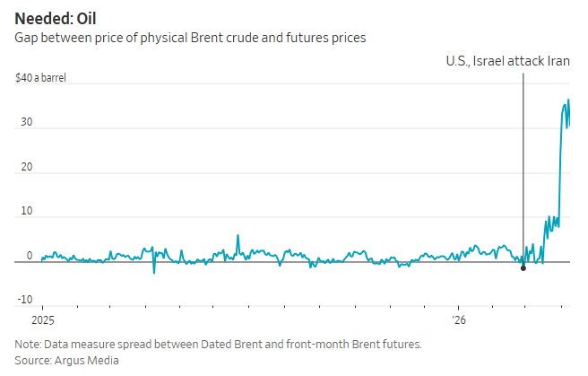The height and width of the screenshot is (376, 588).
Task: Select the subtitle about physical Brent crude gap
Action: click(x=190, y=38)
